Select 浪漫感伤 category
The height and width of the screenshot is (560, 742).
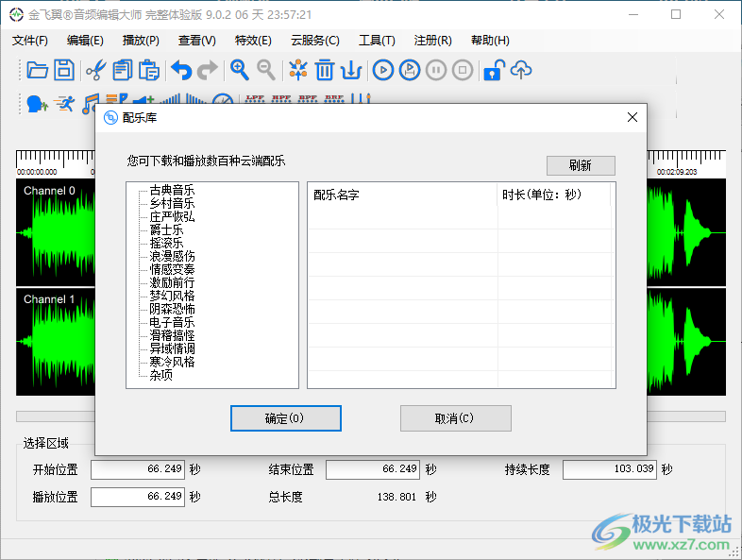(172, 257)
